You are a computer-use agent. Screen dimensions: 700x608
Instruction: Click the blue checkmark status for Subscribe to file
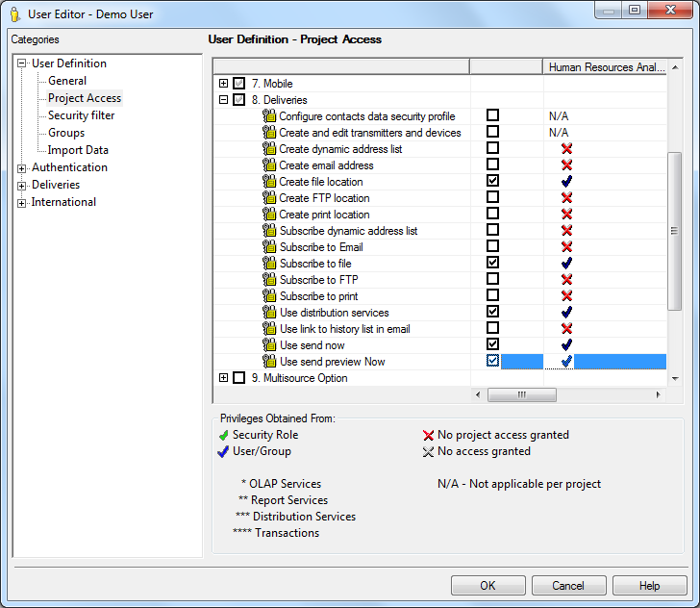tap(566, 264)
